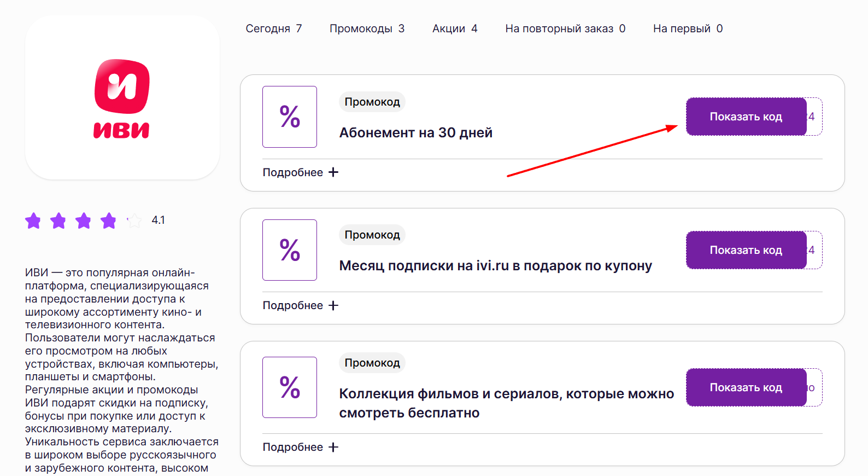Viewport: 868px width, 476px height.
Task: Show code for Месяц подписки на ivi.ru
Action: click(x=746, y=250)
